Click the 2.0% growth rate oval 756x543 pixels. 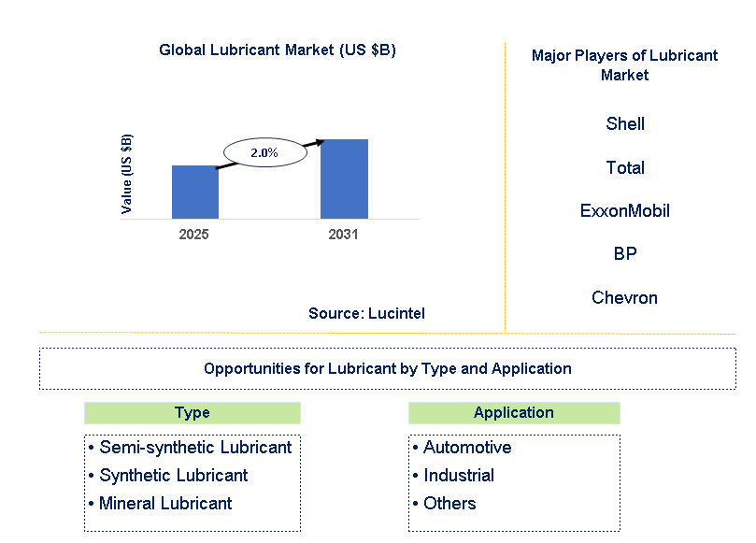coord(265,153)
